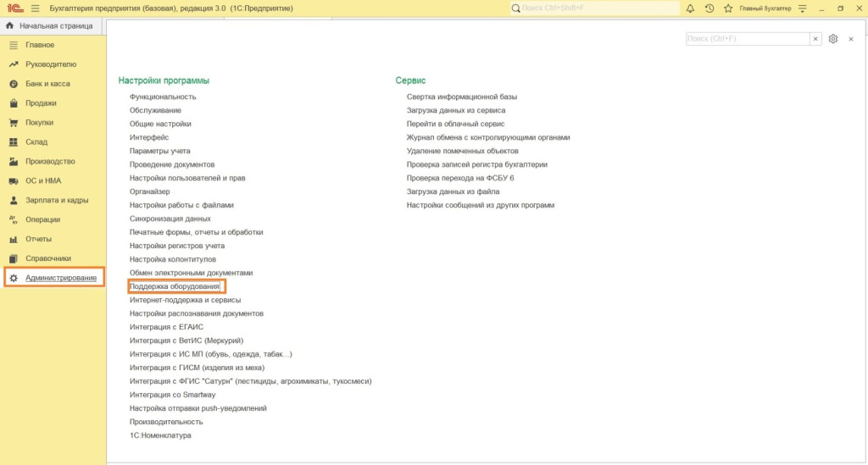The image size is (868, 465).
Task: Open Перейти в облачный сервис link
Action: tap(455, 124)
